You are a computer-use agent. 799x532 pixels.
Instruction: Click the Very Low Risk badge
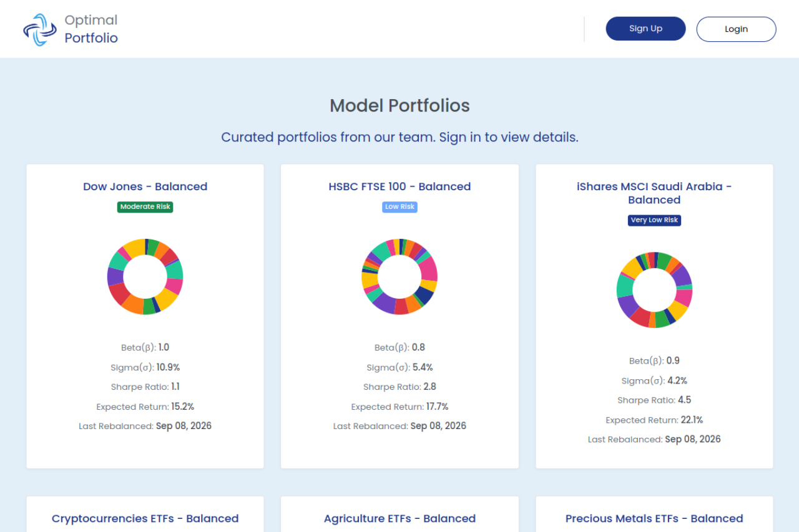(654, 220)
